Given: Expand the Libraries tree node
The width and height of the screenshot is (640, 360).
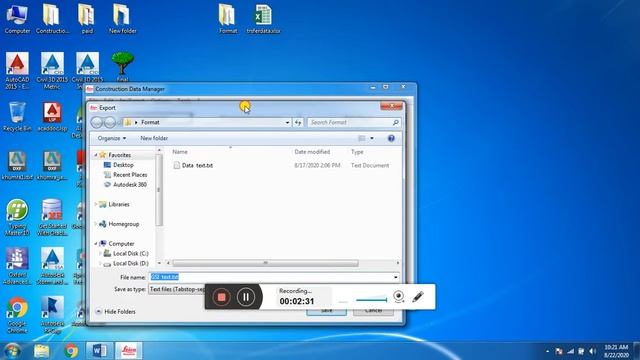Looking at the screenshot, I should (96, 204).
